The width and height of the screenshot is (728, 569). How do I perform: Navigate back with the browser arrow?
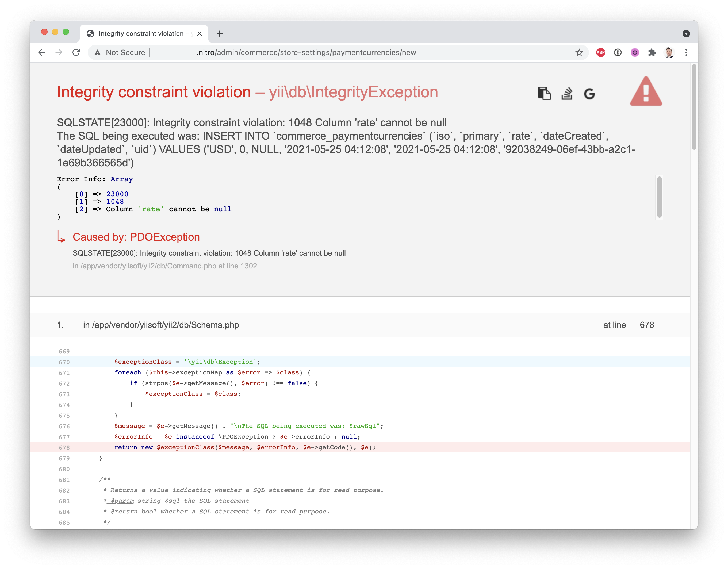[41, 52]
